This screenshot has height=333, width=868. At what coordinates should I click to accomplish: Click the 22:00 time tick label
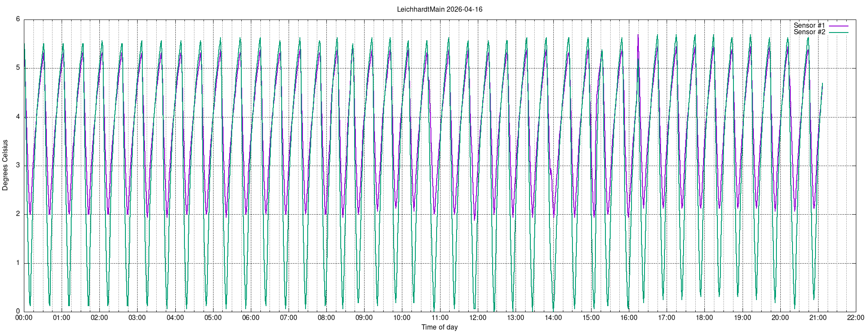point(856,317)
